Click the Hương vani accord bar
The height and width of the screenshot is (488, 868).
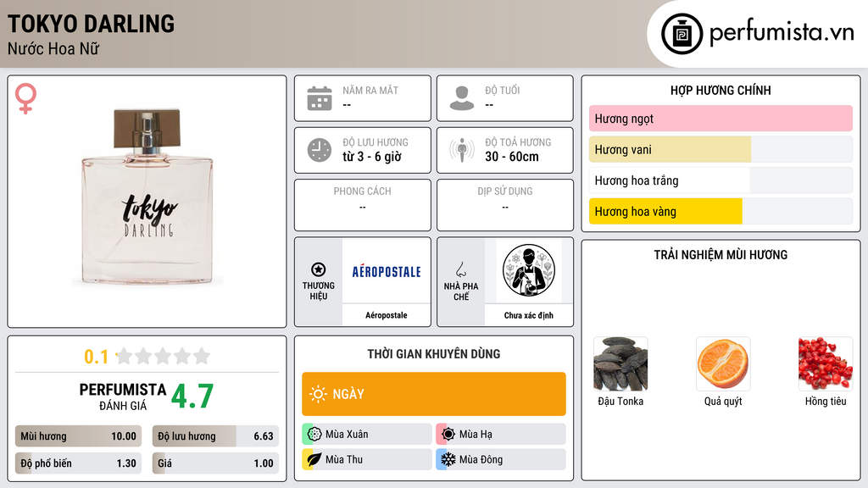click(x=721, y=149)
